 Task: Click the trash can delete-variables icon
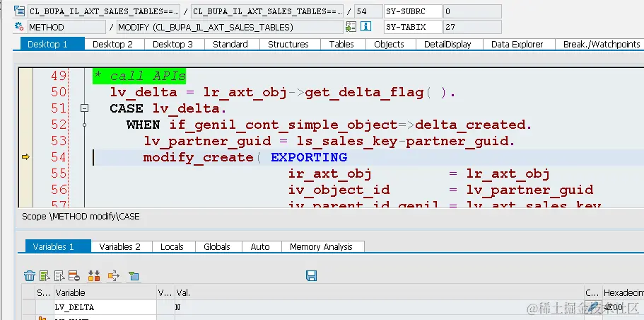click(x=30, y=276)
